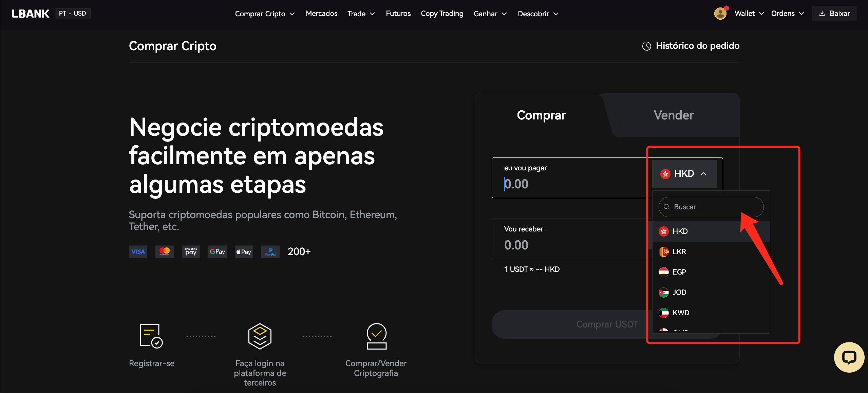Expand the Ordens dropdown
Screen dimensions: 868x393
click(x=788, y=14)
